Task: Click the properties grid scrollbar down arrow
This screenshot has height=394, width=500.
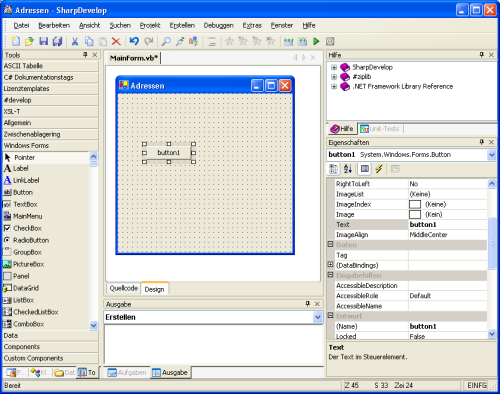Action: point(492,334)
